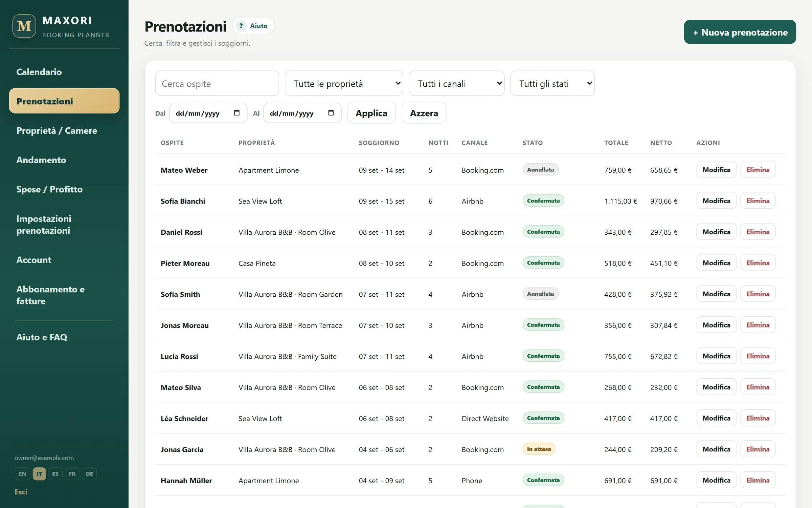The width and height of the screenshot is (812, 508).
Task: Expand the Tutti i canali dropdown
Action: (456, 83)
